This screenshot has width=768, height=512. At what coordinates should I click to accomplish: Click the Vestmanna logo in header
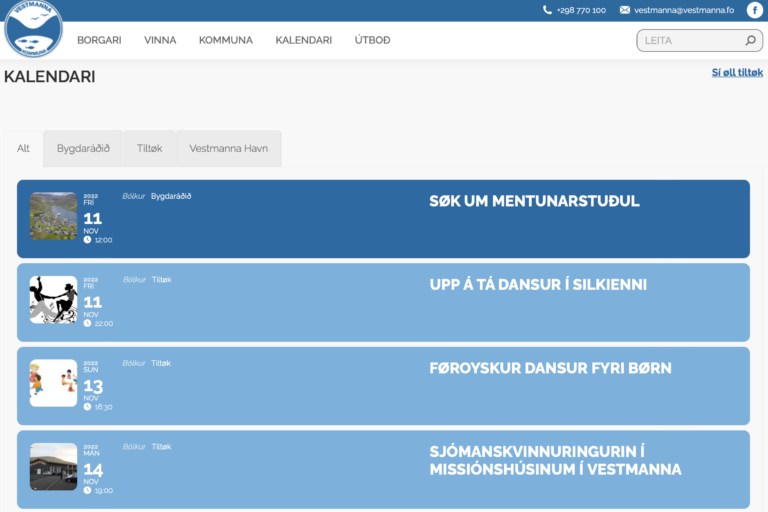point(33,29)
